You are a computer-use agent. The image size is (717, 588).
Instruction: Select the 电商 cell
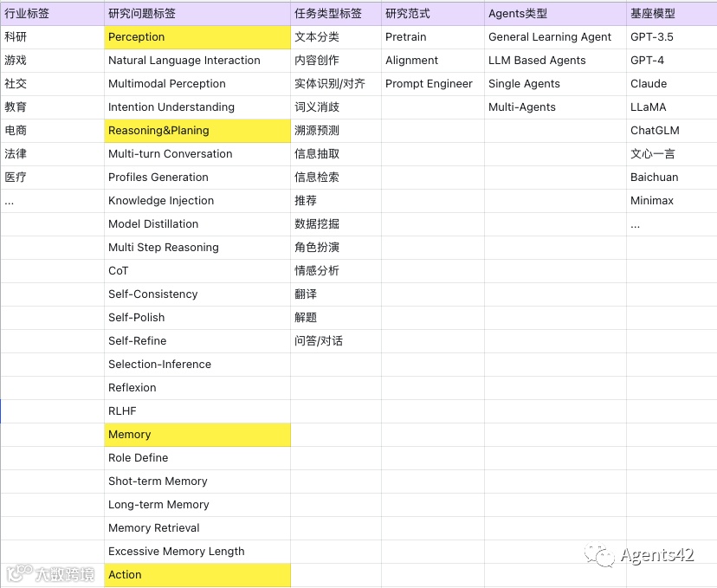52,131
